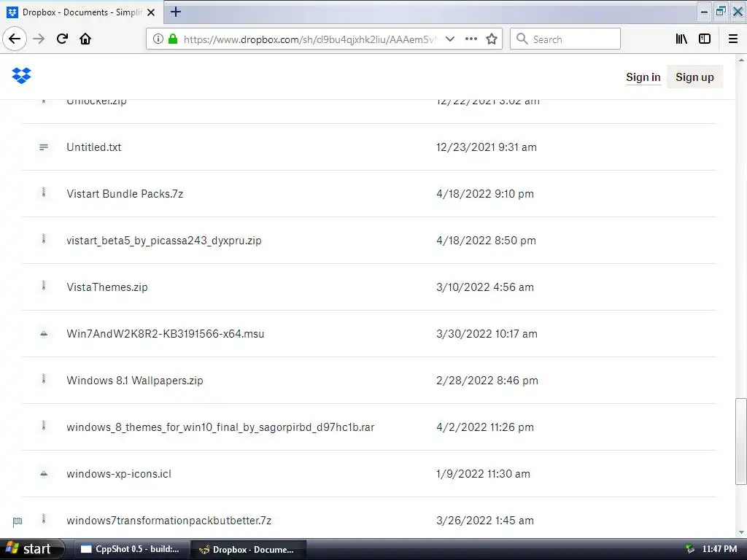Image resolution: width=747 pixels, height=560 pixels.
Task: Open windows_8_themes_for_win10 rar file
Action: (220, 427)
